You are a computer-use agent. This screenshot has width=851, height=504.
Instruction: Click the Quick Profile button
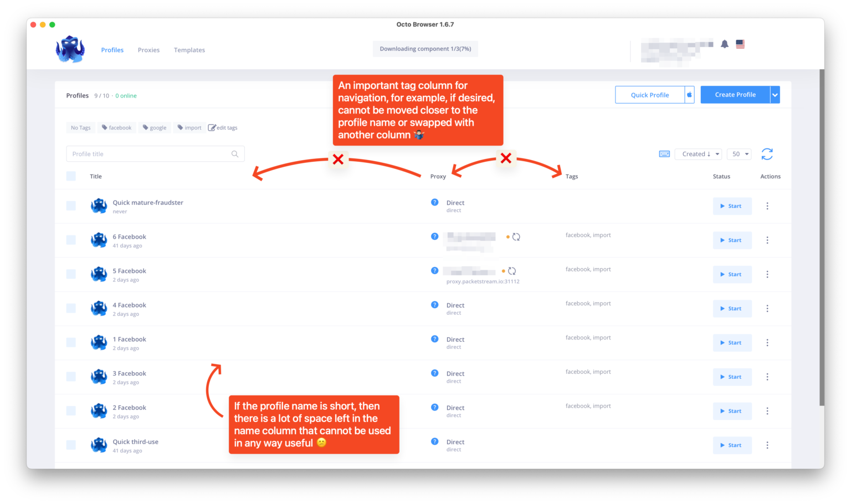pyautogui.click(x=649, y=95)
